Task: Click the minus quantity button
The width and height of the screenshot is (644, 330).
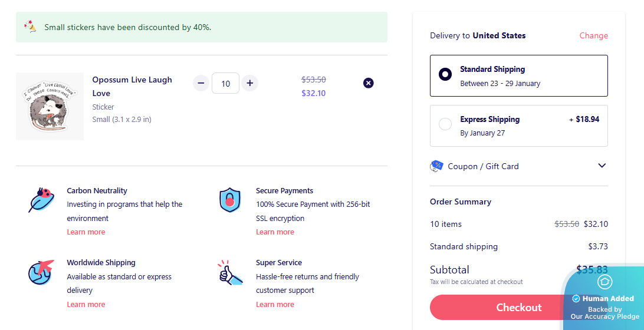Action: pyautogui.click(x=201, y=83)
